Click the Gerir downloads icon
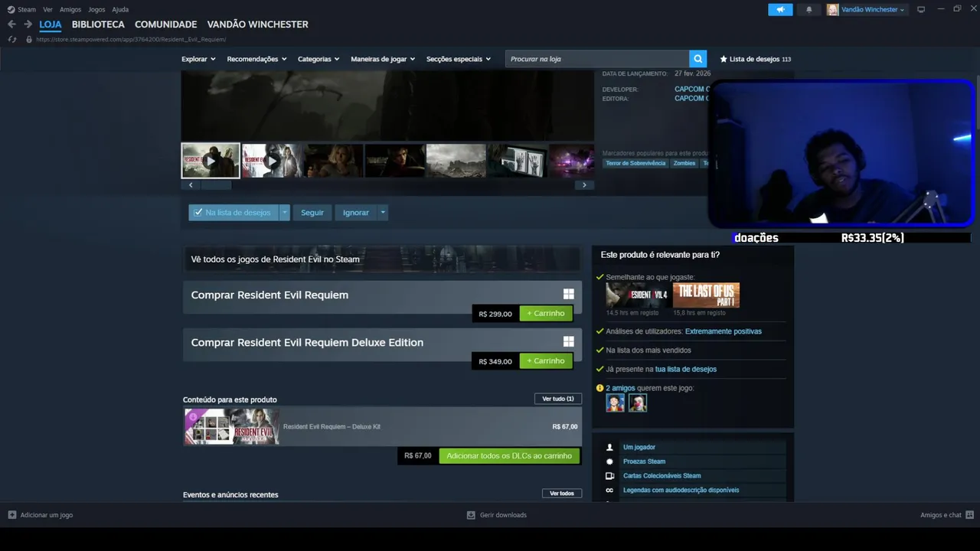Screen dimensions: 980x551 pyautogui.click(x=471, y=515)
